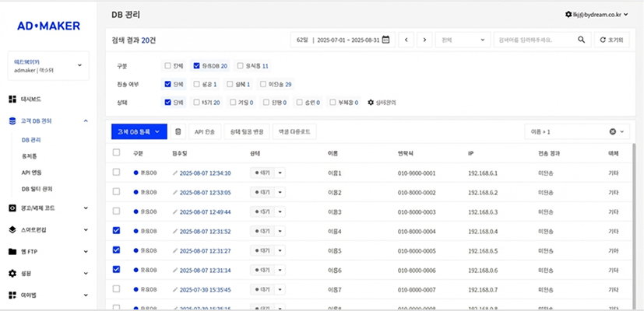Image resolution: width=644 pixels, height=311 pixels.
Task: Open status dropdown arrow for 이름1 row
Action: (x=280, y=173)
